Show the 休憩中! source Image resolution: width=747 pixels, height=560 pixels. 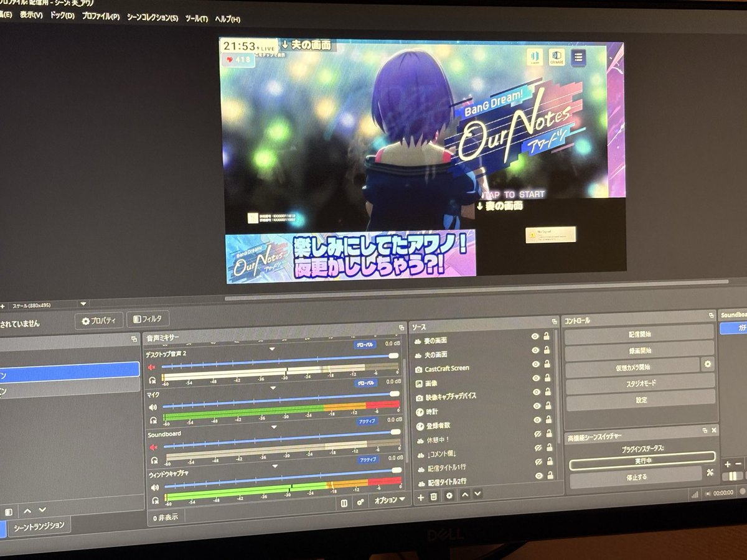[538, 434]
